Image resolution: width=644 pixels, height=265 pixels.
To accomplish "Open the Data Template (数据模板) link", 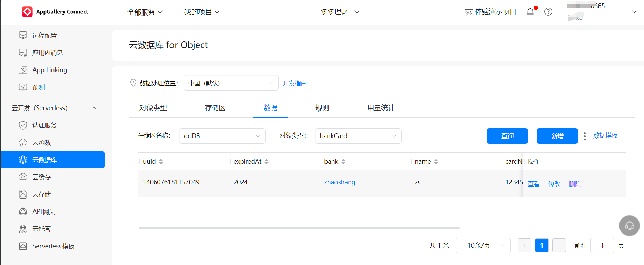I will coord(605,135).
